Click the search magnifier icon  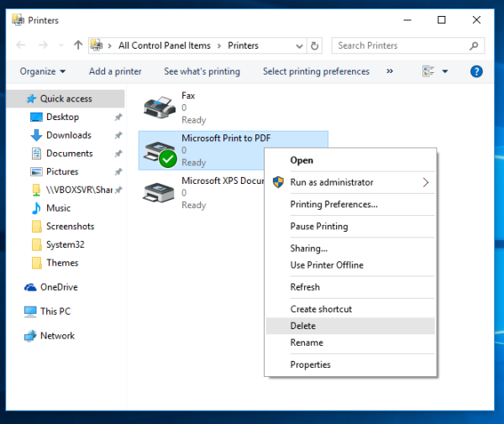point(475,46)
